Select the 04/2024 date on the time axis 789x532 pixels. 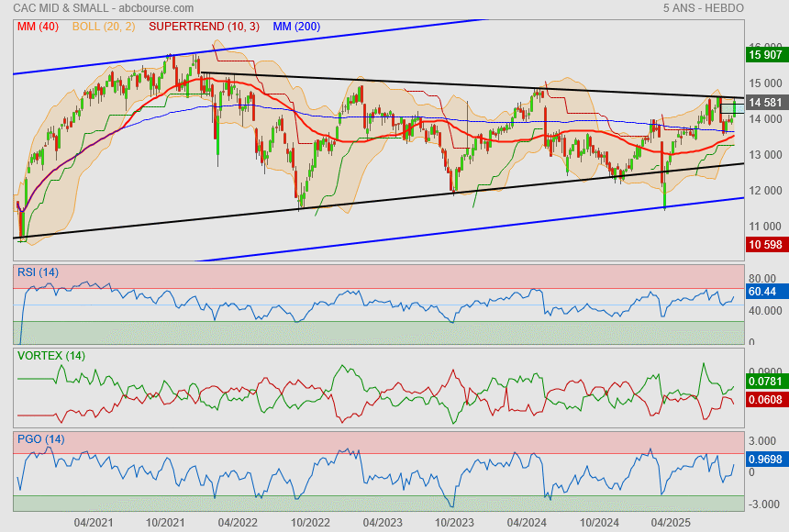click(527, 522)
